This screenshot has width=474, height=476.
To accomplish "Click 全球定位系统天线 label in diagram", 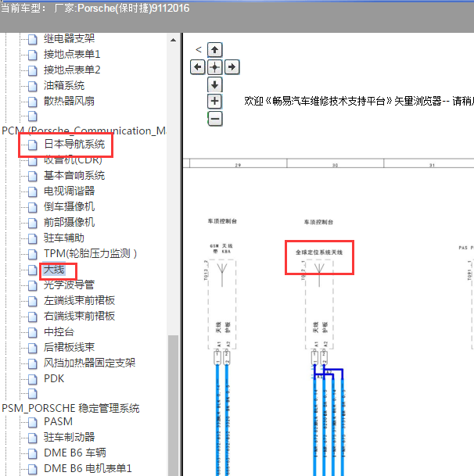I will click(319, 252).
